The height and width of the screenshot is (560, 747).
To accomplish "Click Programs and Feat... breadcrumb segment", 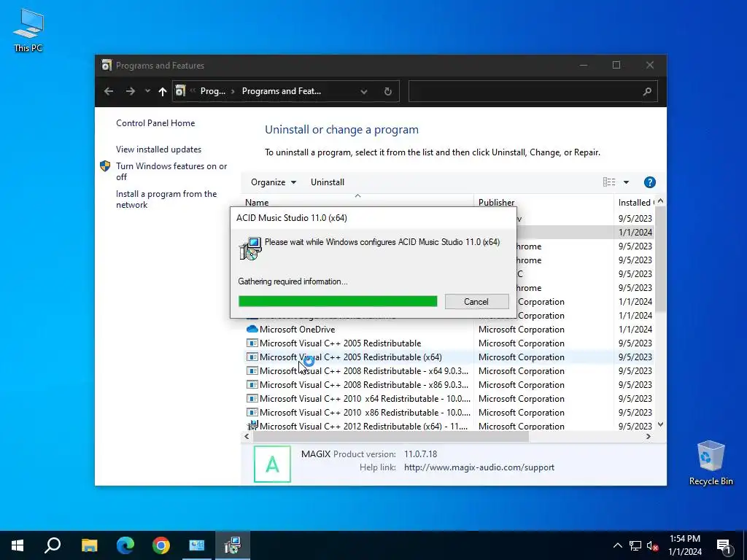I will (281, 91).
